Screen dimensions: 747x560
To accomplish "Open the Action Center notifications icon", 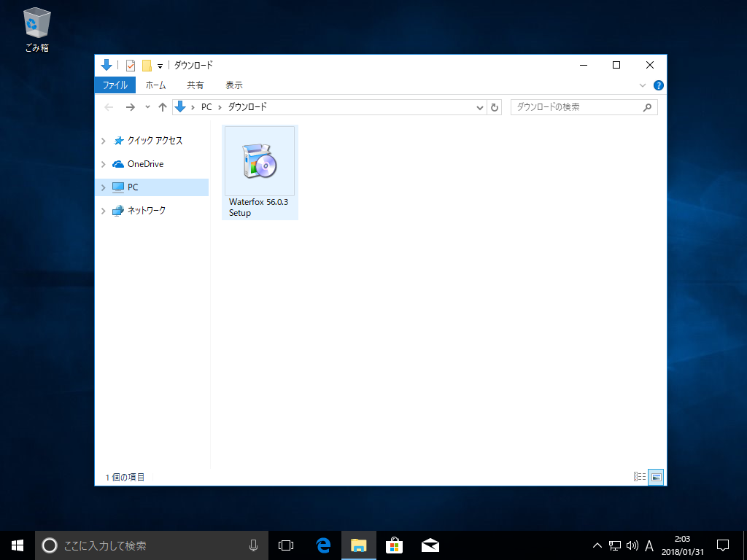I will (723, 545).
